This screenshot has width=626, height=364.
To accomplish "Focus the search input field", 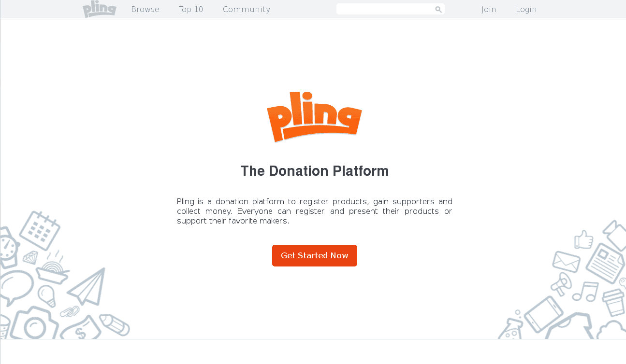I will pos(385,9).
